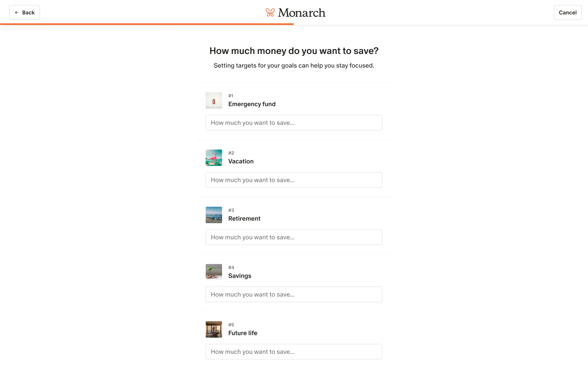Click the Monarch wordmark text

click(301, 13)
